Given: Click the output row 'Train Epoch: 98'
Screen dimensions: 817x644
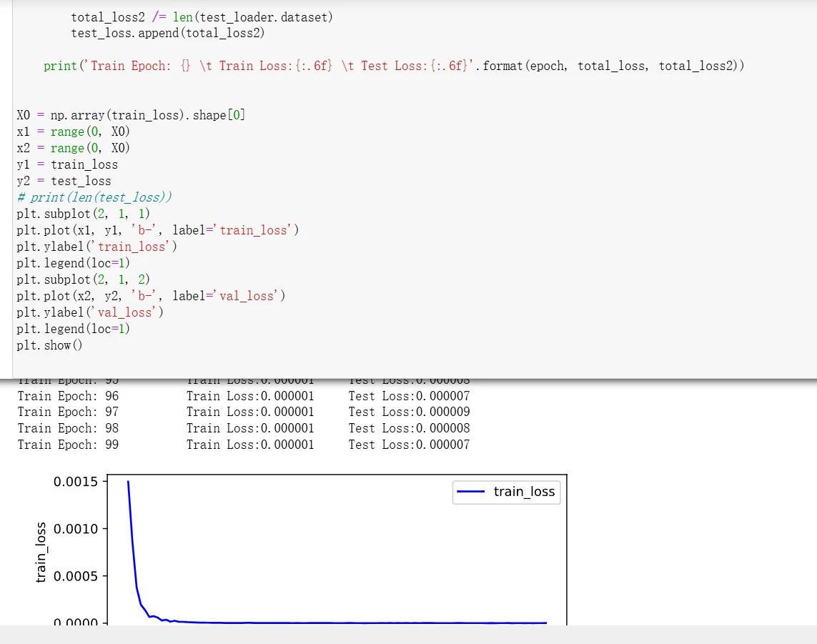Looking at the screenshot, I should tap(244, 428).
